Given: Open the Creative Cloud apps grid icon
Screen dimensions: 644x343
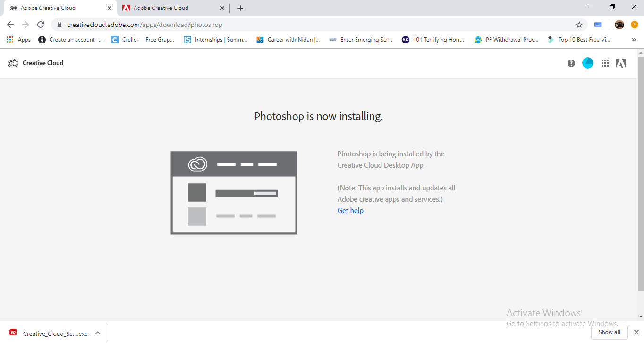Looking at the screenshot, I should pos(605,63).
